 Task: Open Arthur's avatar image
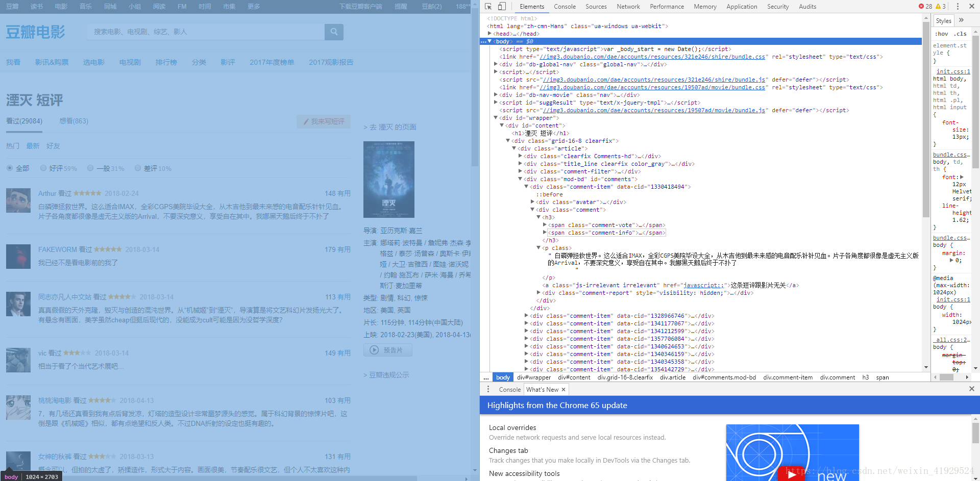click(18, 200)
